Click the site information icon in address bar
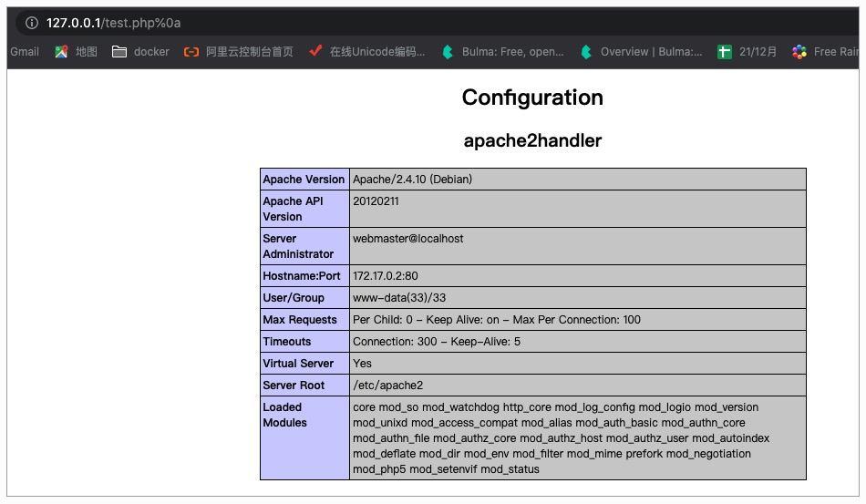This screenshot has width=866, height=504. 31,23
